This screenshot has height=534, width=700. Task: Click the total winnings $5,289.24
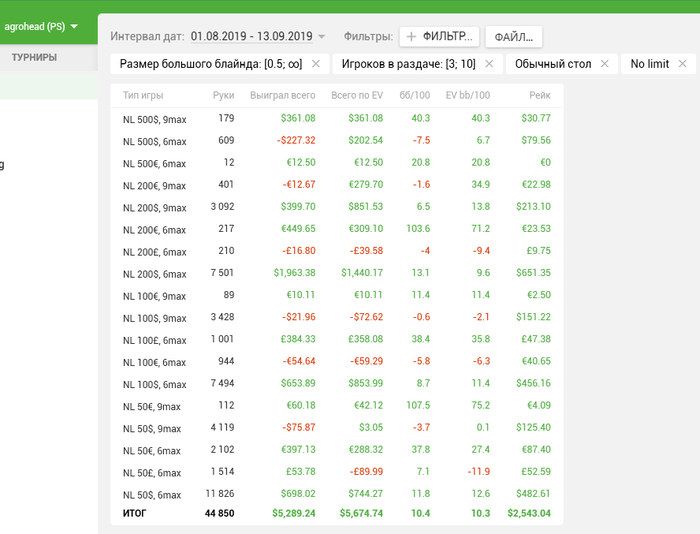(294, 513)
